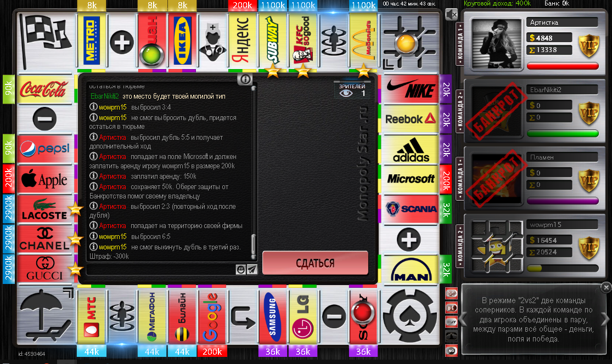The image size is (612, 364).
Task: Toggle the NO switch
Action: 452,351
